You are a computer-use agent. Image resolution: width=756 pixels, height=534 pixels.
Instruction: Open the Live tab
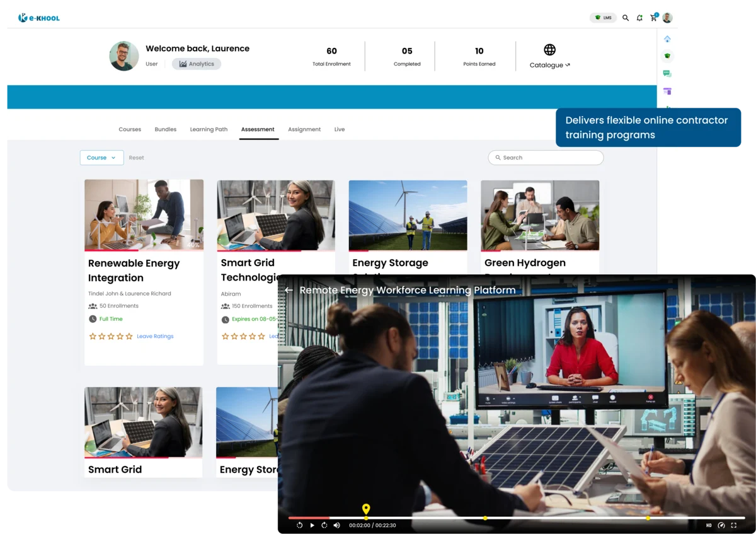pos(340,129)
